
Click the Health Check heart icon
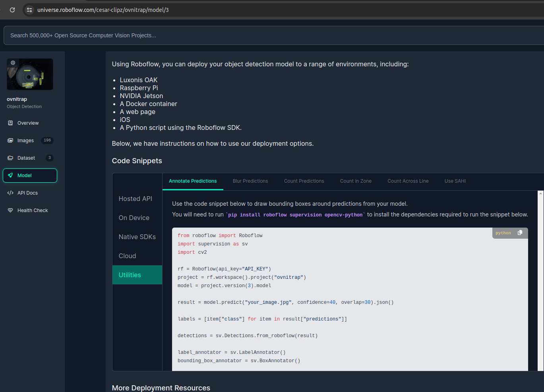[10, 210]
